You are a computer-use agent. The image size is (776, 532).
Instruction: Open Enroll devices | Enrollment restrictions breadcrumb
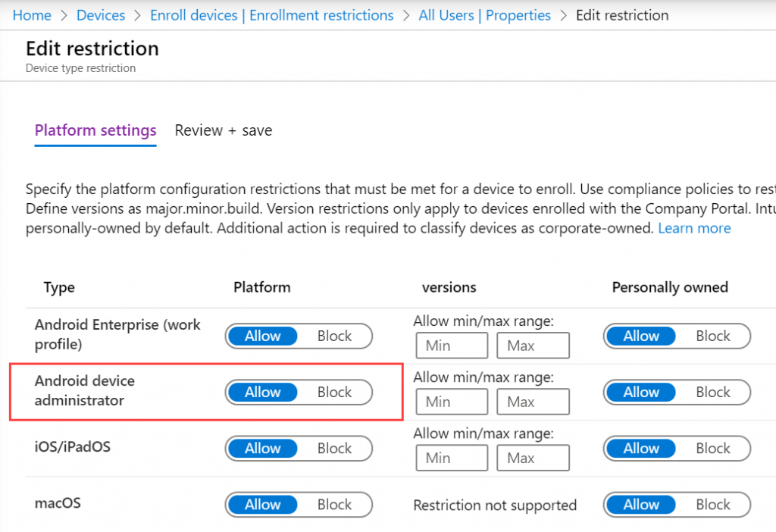click(271, 14)
